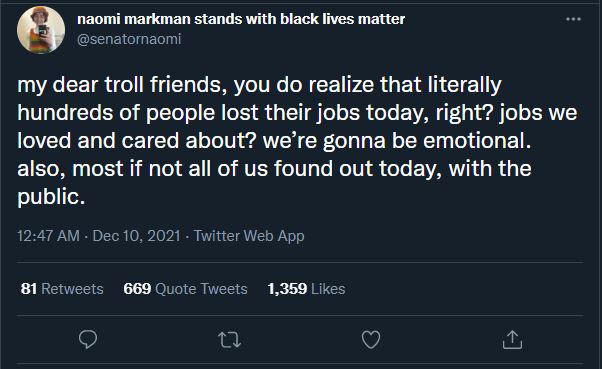This screenshot has height=369, width=602.
Task: View the 81 Retweets list
Action: point(62,289)
